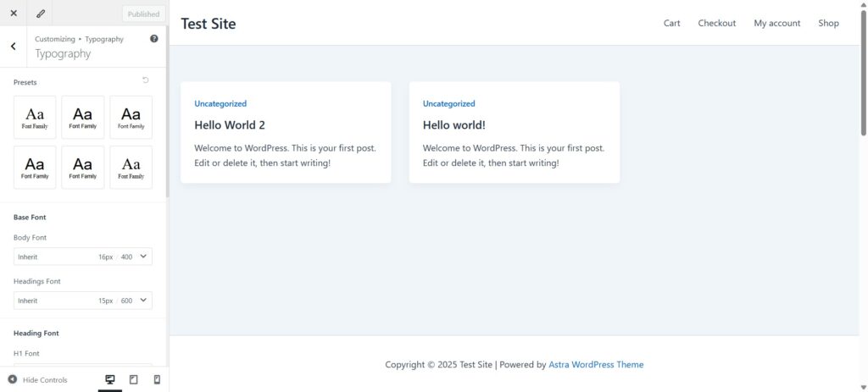Switch to mobile preview device icon
Viewport: 868px width, 392px height.
click(157, 379)
